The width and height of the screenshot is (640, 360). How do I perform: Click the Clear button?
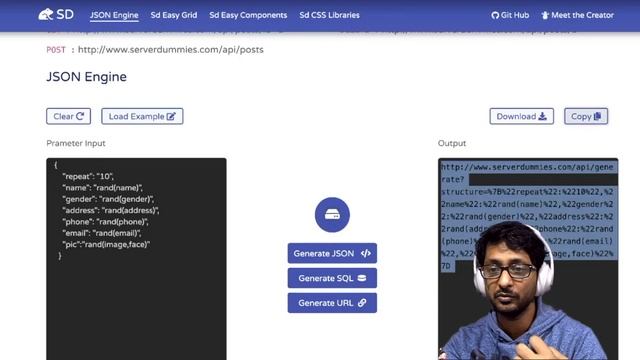pyautogui.click(x=69, y=116)
